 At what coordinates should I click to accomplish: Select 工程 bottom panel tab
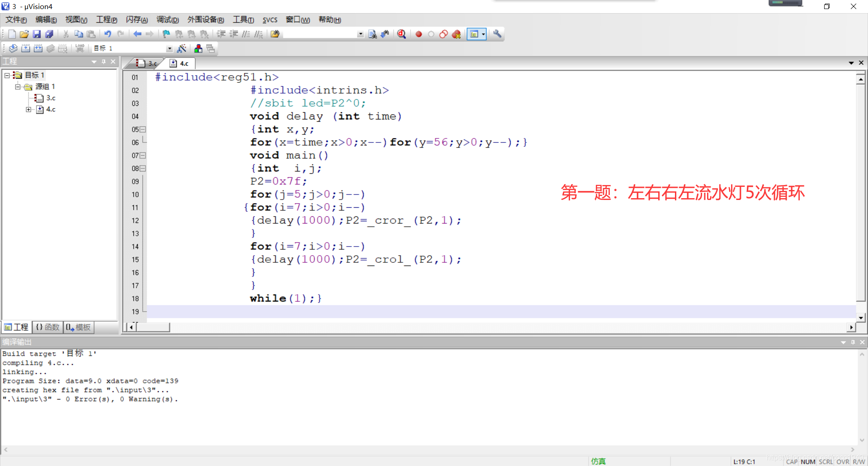pyautogui.click(x=17, y=327)
